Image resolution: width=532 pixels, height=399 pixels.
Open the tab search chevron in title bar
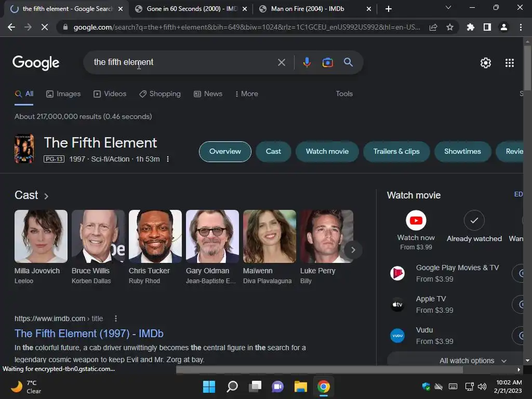tap(448, 7)
